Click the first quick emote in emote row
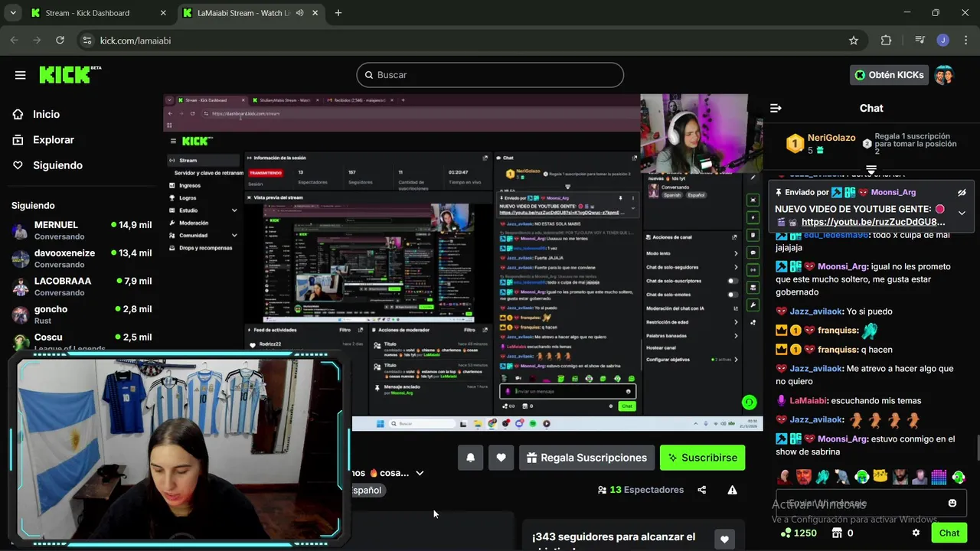Image resolution: width=980 pixels, height=551 pixels. point(784,478)
